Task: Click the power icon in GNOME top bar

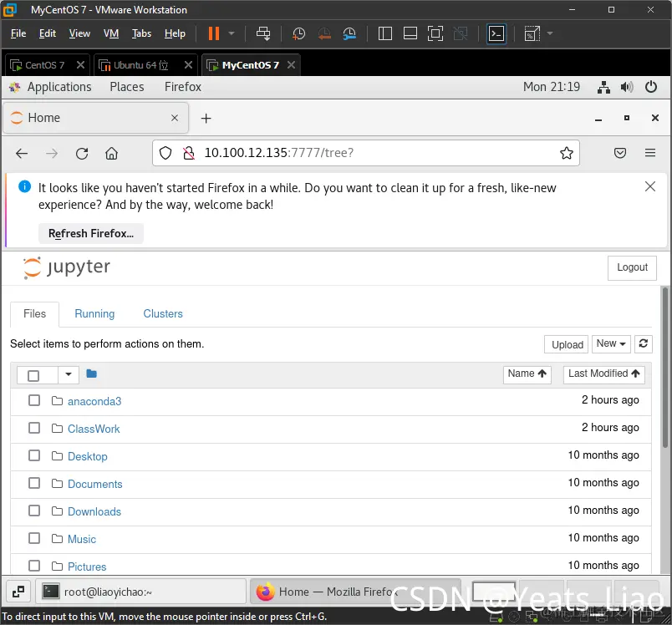Action: [650, 87]
